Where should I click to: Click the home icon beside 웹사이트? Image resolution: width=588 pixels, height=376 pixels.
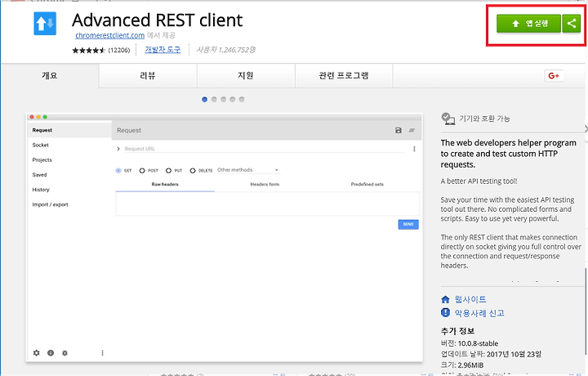(445, 299)
